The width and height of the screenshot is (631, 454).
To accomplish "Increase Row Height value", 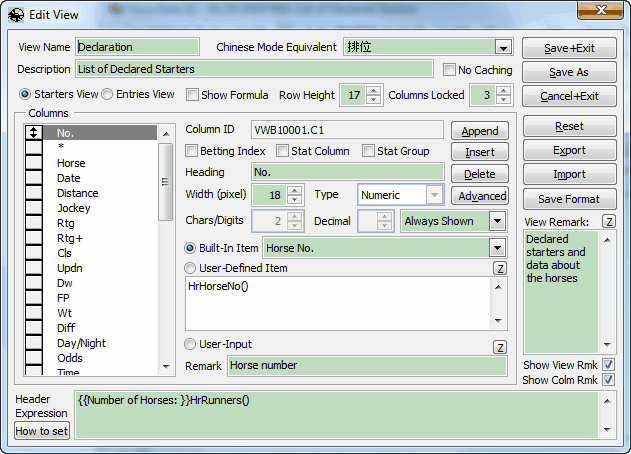I will click(x=374, y=91).
